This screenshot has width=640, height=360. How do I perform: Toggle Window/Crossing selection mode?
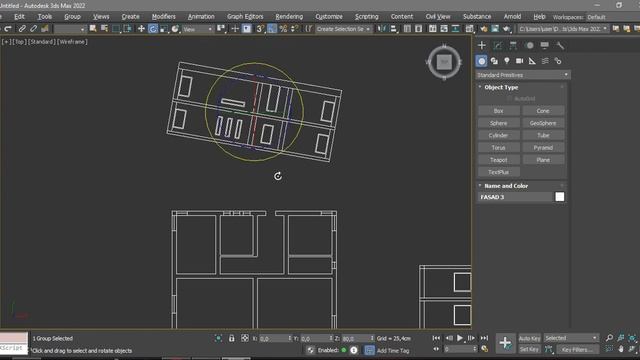[x=128, y=29]
